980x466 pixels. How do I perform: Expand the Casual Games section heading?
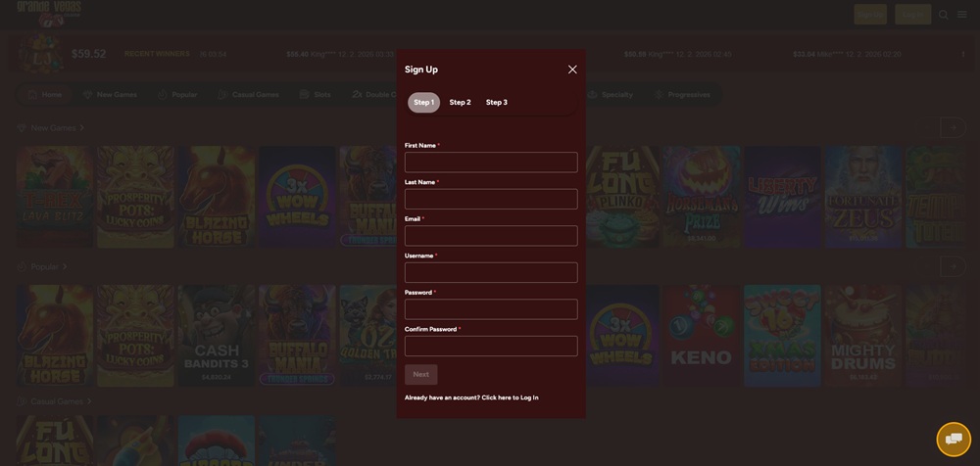pyautogui.click(x=54, y=401)
